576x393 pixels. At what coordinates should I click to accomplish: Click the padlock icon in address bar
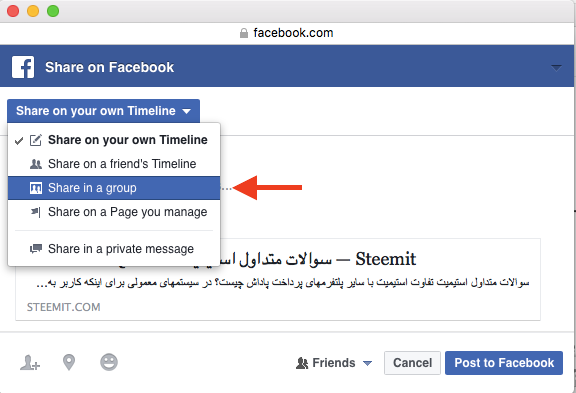point(244,33)
